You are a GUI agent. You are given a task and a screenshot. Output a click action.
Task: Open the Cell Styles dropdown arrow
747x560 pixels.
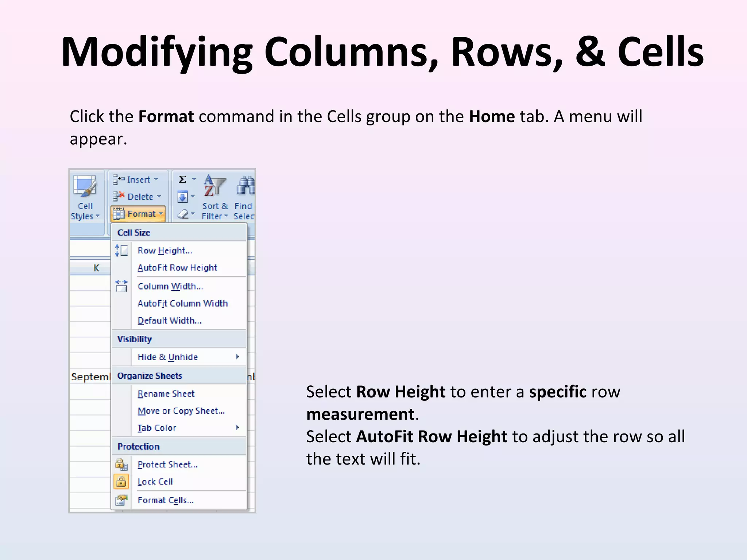click(x=97, y=216)
